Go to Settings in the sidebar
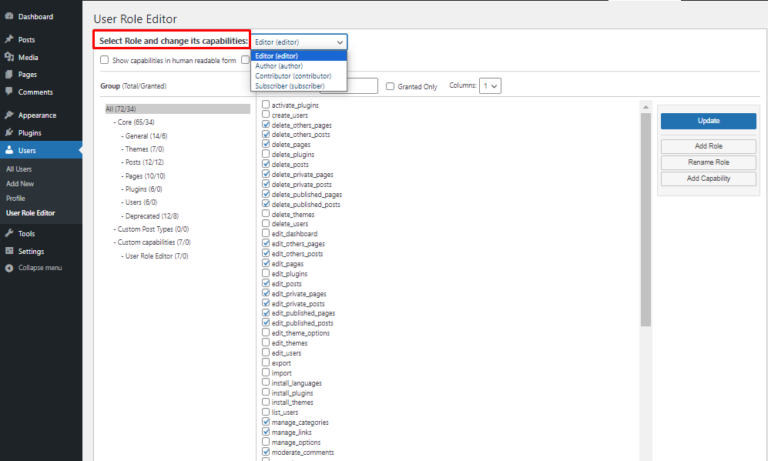This screenshot has width=768, height=461. 31,251
